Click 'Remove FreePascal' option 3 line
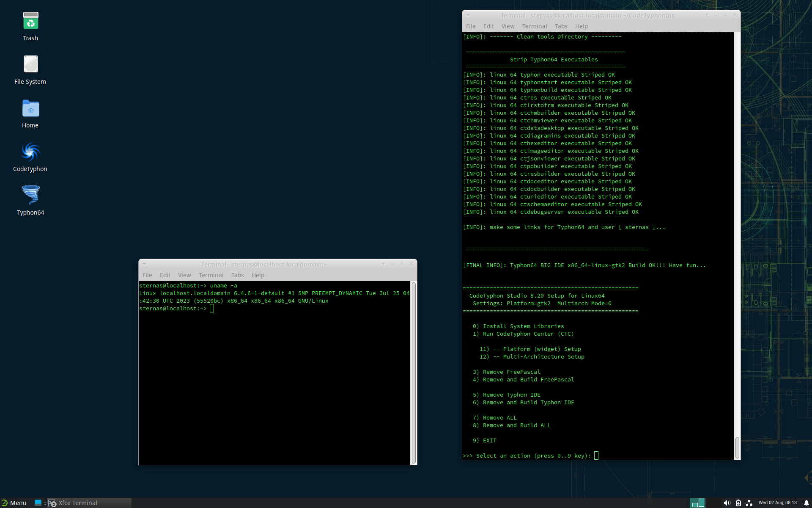 coord(506,372)
